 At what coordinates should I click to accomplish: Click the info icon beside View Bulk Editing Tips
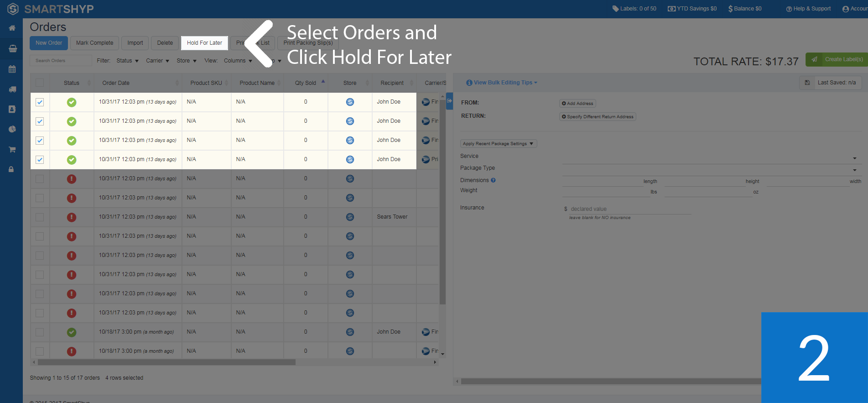point(469,83)
